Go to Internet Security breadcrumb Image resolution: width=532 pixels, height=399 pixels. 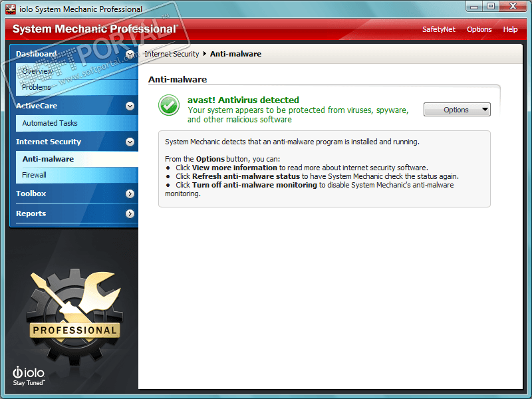click(x=172, y=54)
